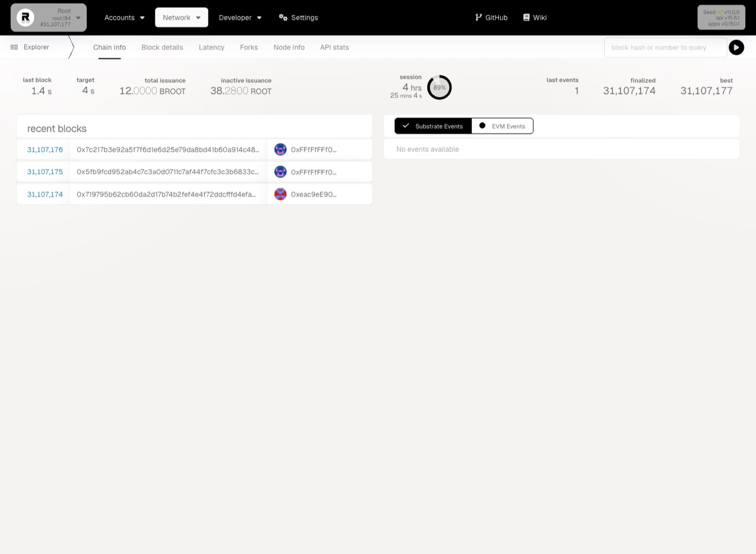
Task: Open the Developer dropdown menu
Action: coord(240,18)
